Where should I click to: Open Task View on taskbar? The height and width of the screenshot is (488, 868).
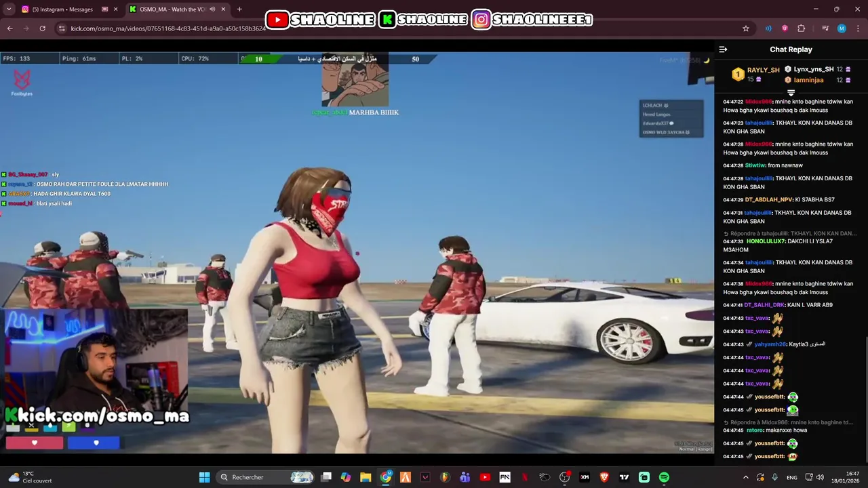(x=326, y=477)
